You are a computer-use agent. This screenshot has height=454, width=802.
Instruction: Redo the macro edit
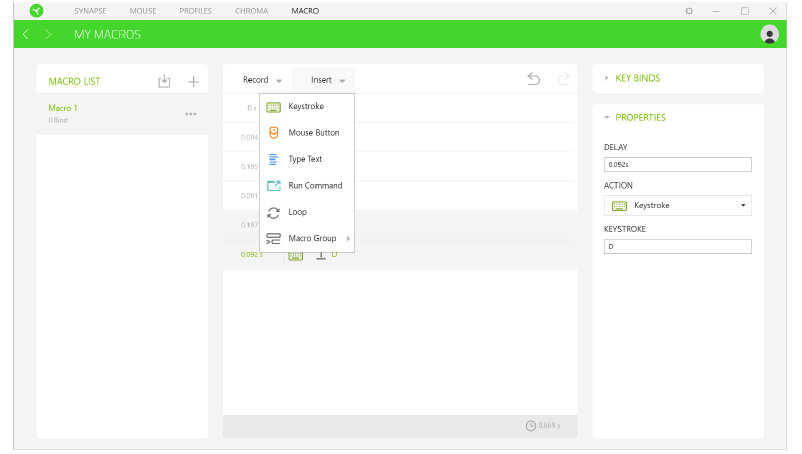tap(563, 79)
